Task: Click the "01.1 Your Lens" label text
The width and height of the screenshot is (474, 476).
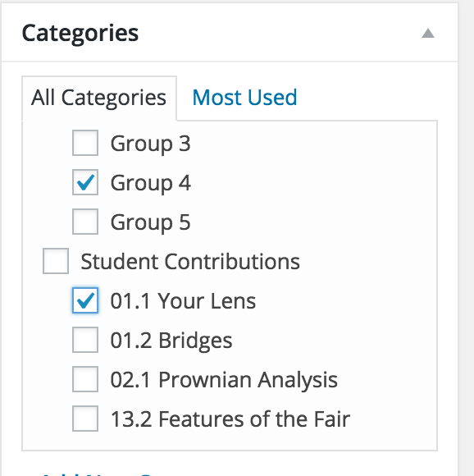Action: [x=183, y=301]
